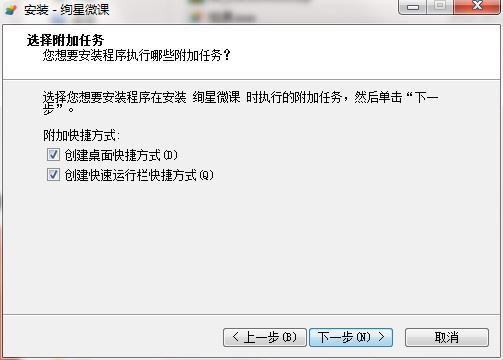Click the title bar text 安装 - 绚星微课
The height and width of the screenshot is (360, 503).
(67, 10)
